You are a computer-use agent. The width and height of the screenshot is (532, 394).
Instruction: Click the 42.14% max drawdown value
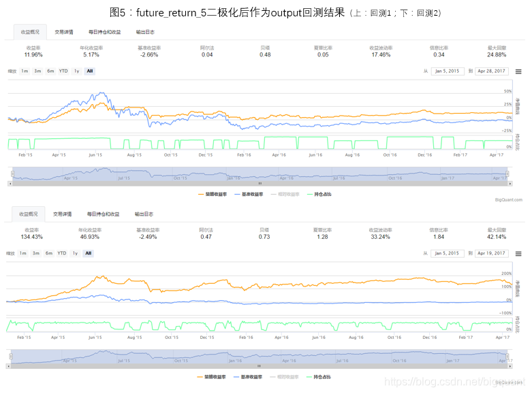pos(497,237)
